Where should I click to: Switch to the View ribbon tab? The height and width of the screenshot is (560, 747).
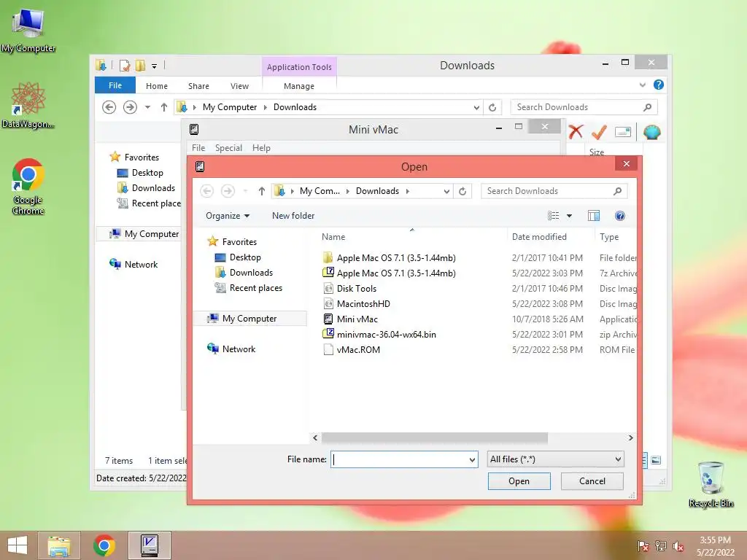point(239,86)
